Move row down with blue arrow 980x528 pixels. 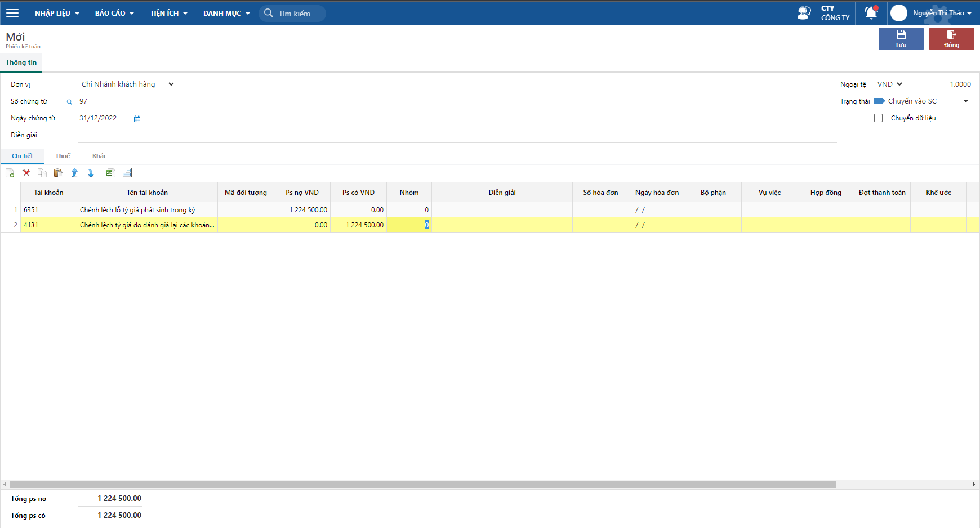click(91, 173)
